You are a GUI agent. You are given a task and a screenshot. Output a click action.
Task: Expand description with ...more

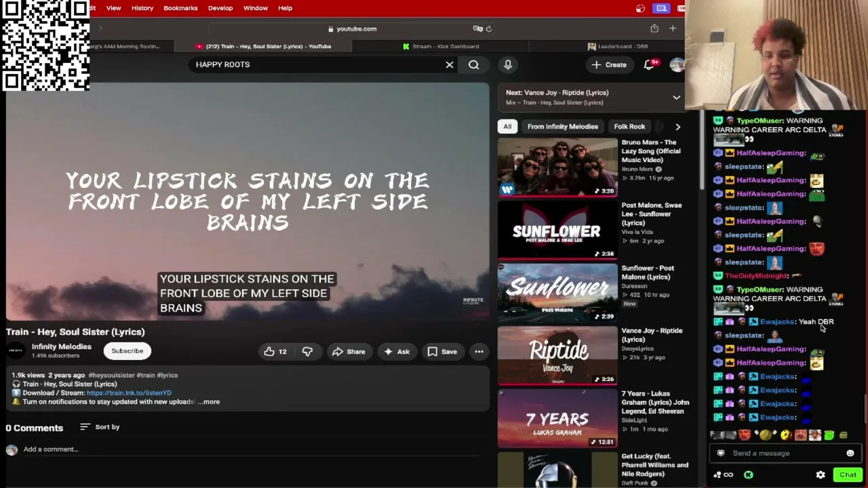pos(209,402)
